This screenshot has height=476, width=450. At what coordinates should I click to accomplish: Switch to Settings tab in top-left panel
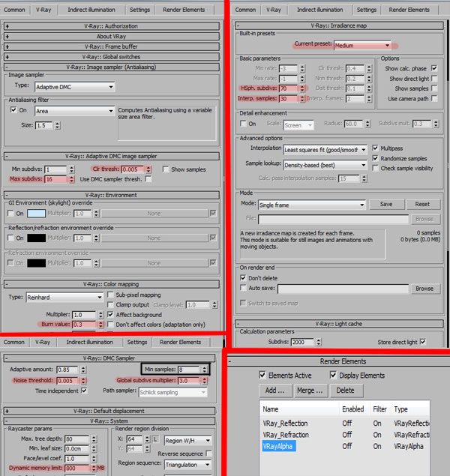click(x=139, y=10)
